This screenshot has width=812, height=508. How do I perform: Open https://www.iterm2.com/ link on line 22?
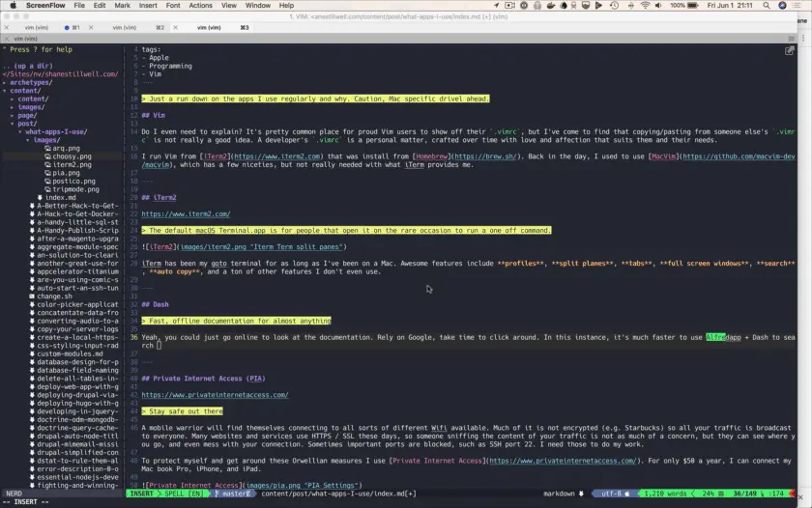click(x=186, y=213)
